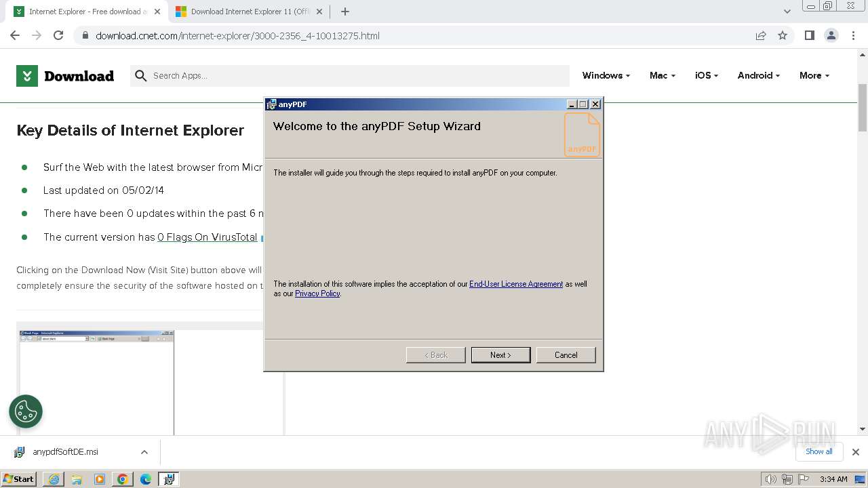Open the Chrome three-dot menu
Viewport: 868px width, 488px height.
854,35
